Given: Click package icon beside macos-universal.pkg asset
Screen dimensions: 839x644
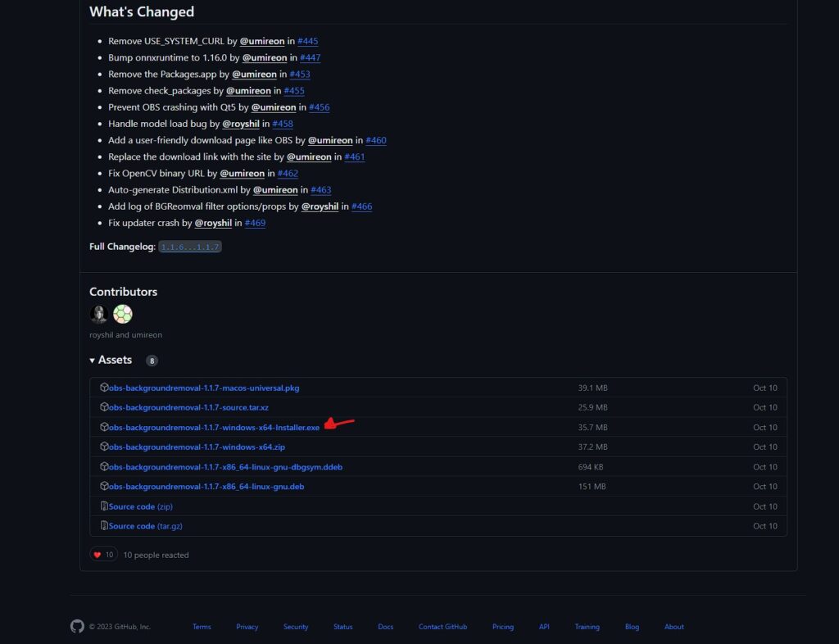Looking at the screenshot, I should click(x=104, y=388).
